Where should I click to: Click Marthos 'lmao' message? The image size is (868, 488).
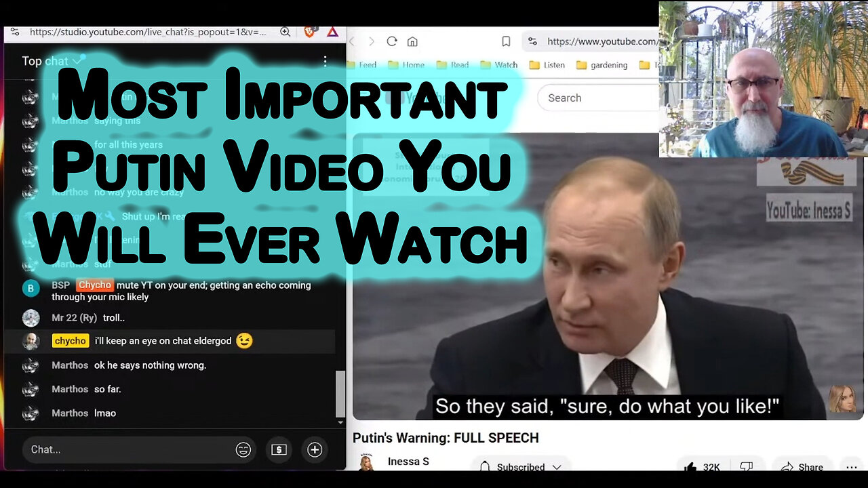pos(105,413)
